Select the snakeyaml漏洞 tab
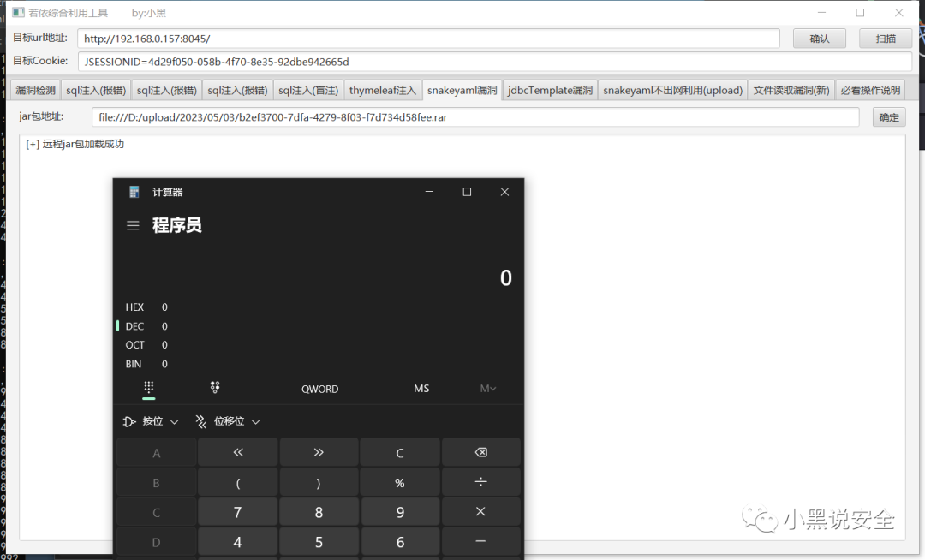The image size is (925, 560). [x=462, y=90]
